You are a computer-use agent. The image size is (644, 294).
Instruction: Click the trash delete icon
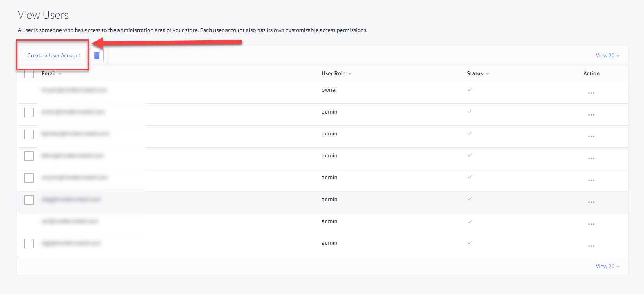click(97, 55)
